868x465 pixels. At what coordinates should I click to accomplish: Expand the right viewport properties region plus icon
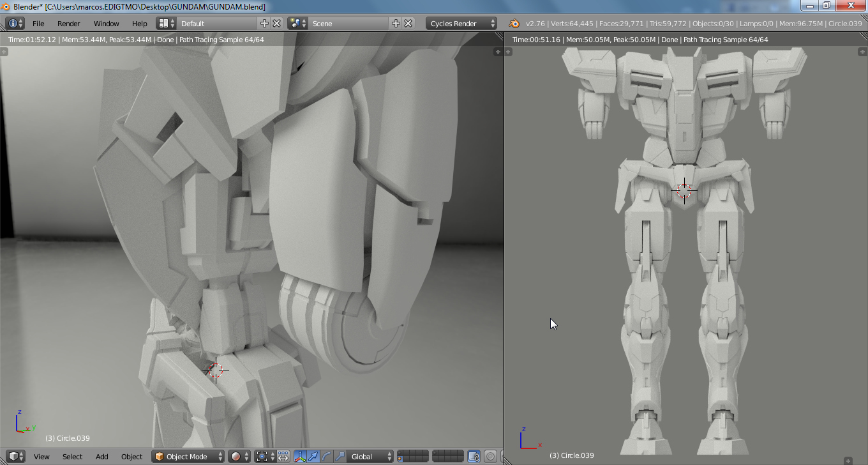862,52
